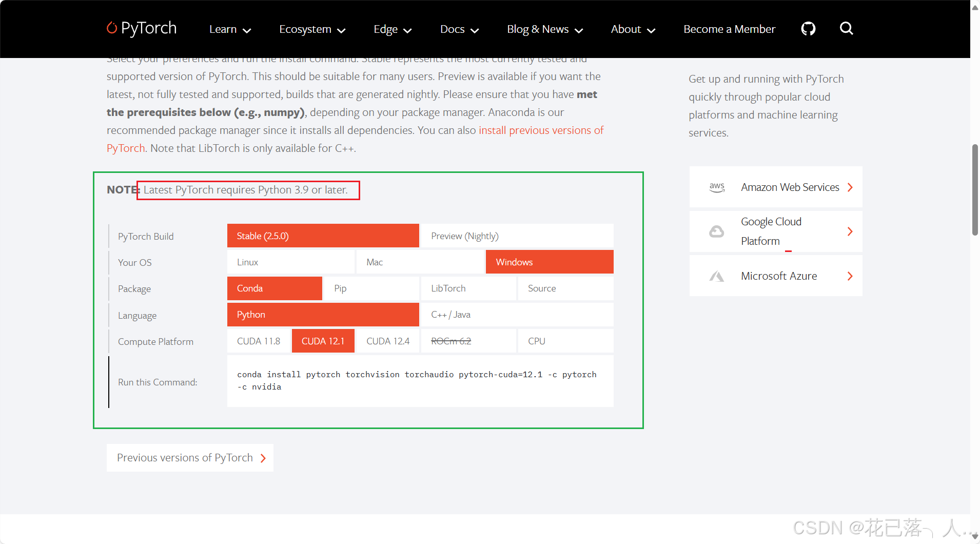Click the AWS logo icon
980x544 pixels.
point(717,187)
